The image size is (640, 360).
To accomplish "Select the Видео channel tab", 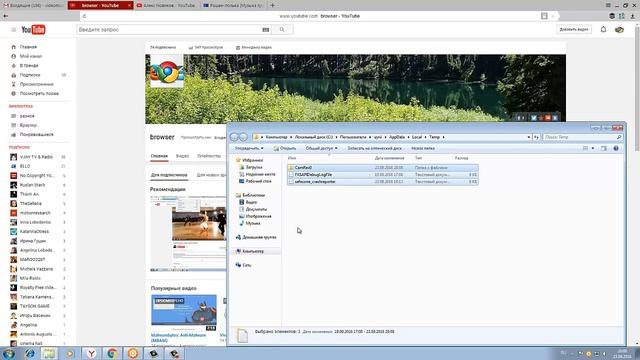I will tap(182, 156).
